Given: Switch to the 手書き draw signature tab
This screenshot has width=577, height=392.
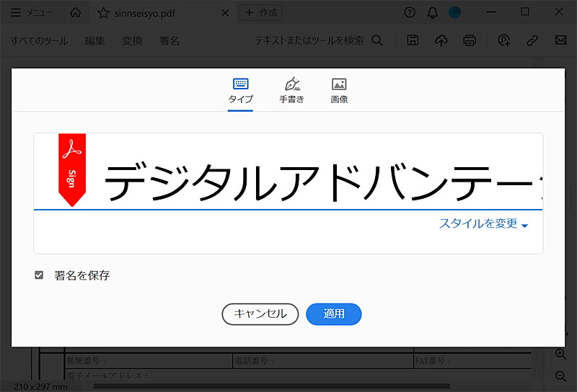Looking at the screenshot, I should (x=291, y=91).
